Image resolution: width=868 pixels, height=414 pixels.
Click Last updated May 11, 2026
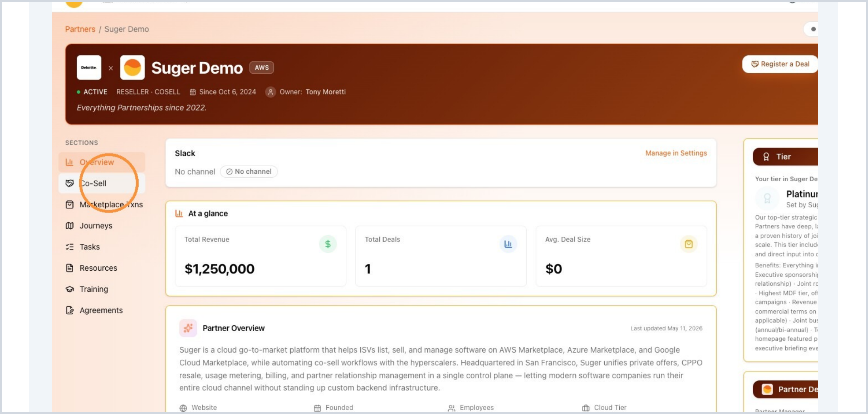666,329
